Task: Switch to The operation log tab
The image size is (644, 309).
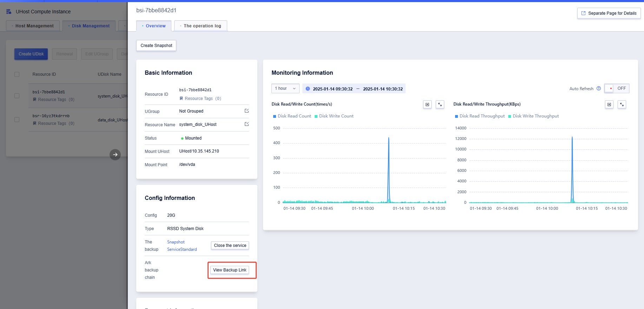Action: click(x=201, y=26)
